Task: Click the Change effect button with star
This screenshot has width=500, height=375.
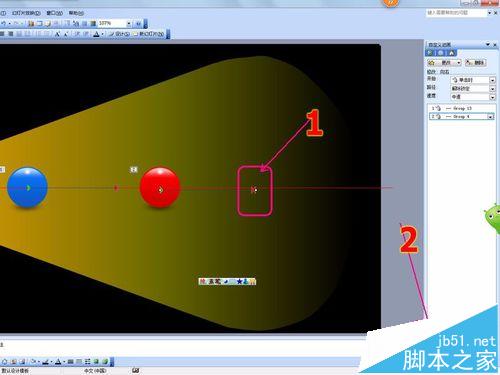Action: point(444,63)
